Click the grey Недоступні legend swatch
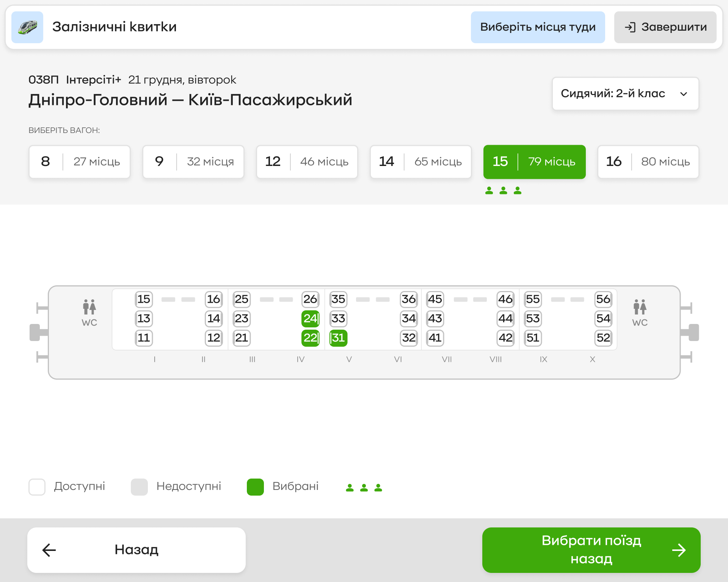 coord(139,487)
